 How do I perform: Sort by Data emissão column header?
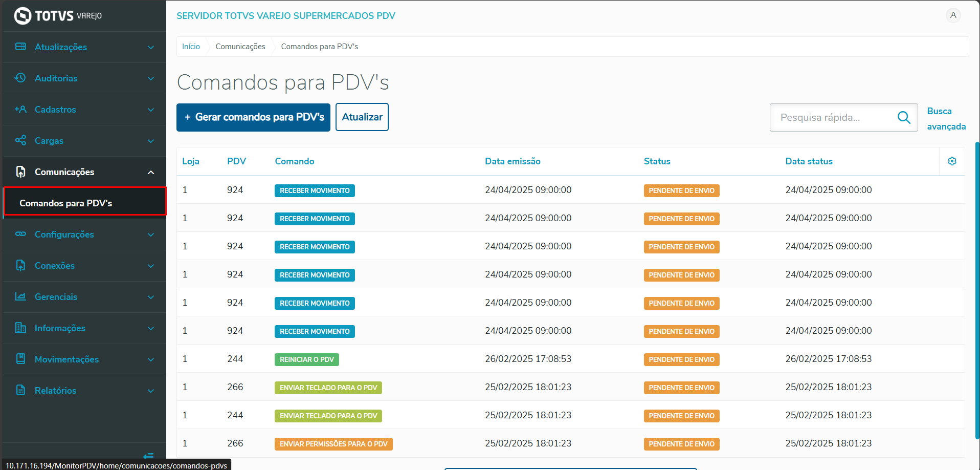pos(513,161)
